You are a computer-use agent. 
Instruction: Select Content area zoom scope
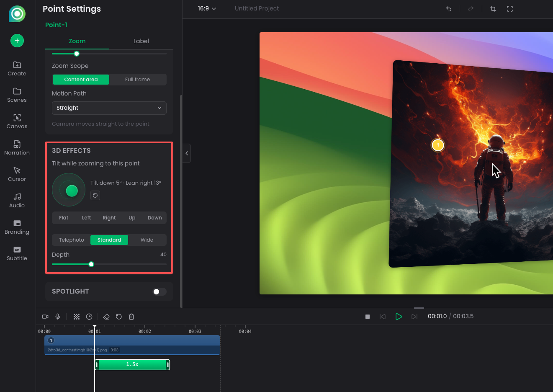pyautogui.click(x=81, y=80)
